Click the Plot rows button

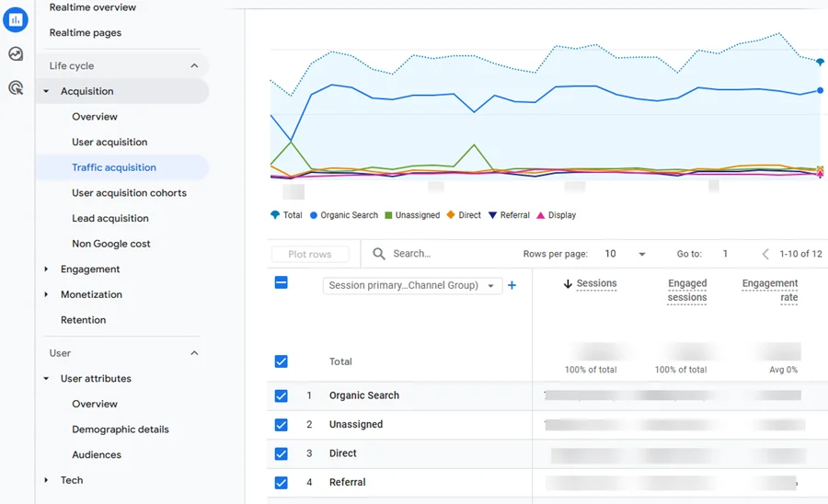[310, 255]
